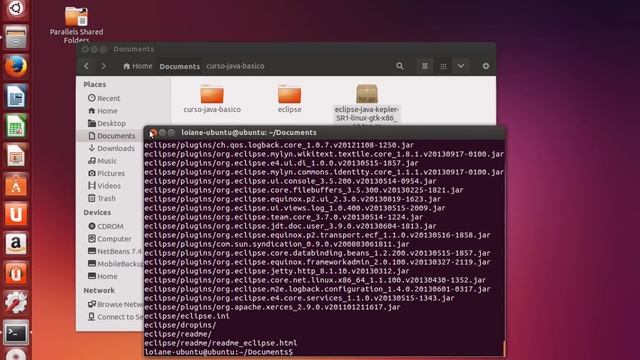Select the eclipse folder
Image resolution: width=640 pixels, height=360 pixels.
tap(289, 99)
